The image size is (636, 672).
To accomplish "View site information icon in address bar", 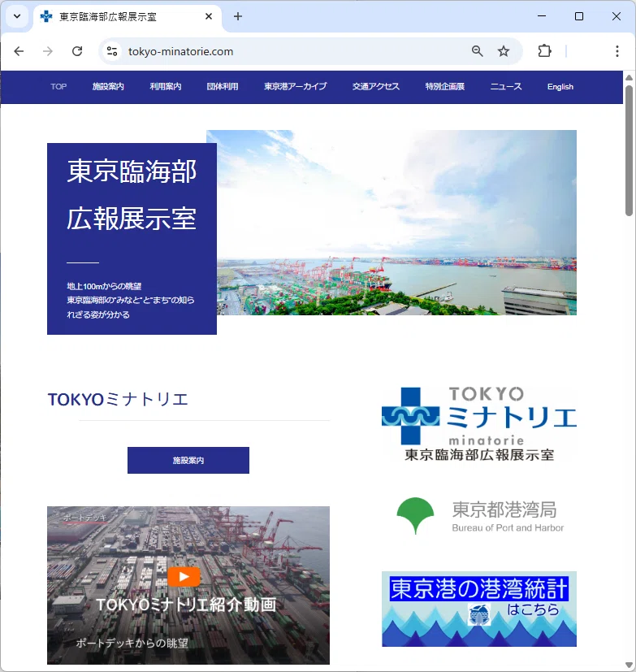I will [x=112, y=51].
